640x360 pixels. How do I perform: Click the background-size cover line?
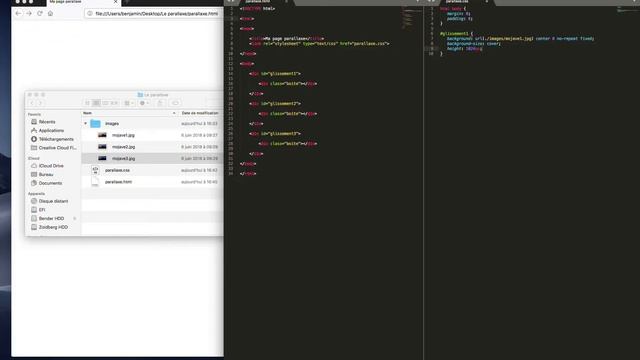473,43
